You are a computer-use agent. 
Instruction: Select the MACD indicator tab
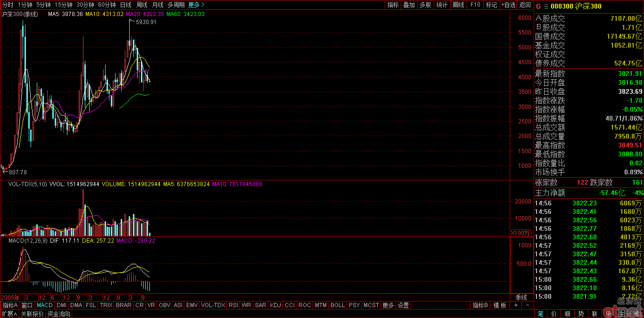tap(45, 305)
